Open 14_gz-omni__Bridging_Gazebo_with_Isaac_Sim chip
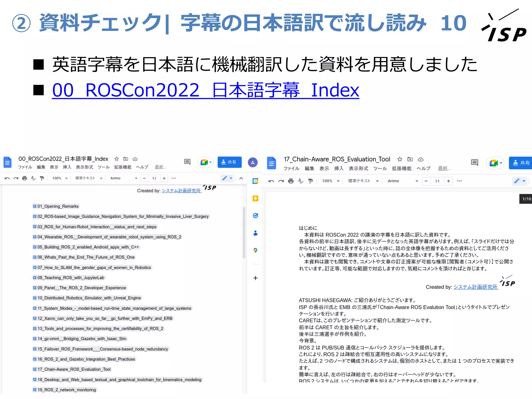Screen dimensions: 532x399 pos(80,339)
